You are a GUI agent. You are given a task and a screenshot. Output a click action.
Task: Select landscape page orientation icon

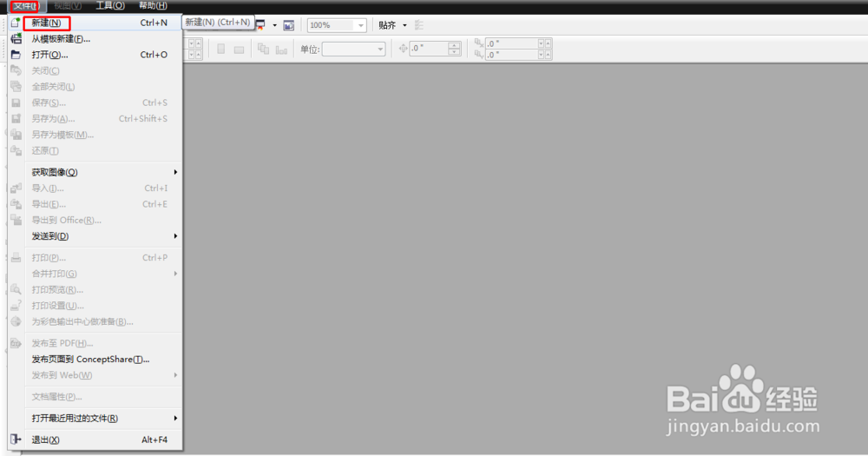click(x=239, y=50)
